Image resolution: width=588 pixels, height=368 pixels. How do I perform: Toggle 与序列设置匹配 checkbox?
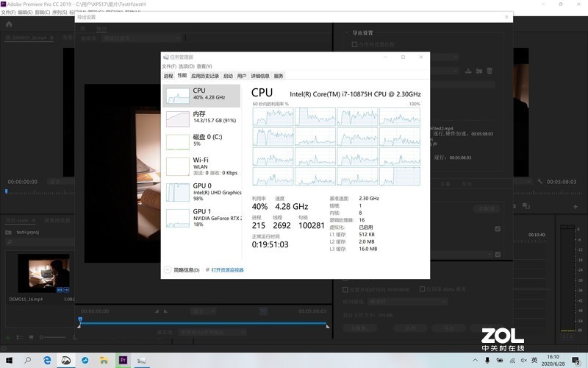coord(354,44)
